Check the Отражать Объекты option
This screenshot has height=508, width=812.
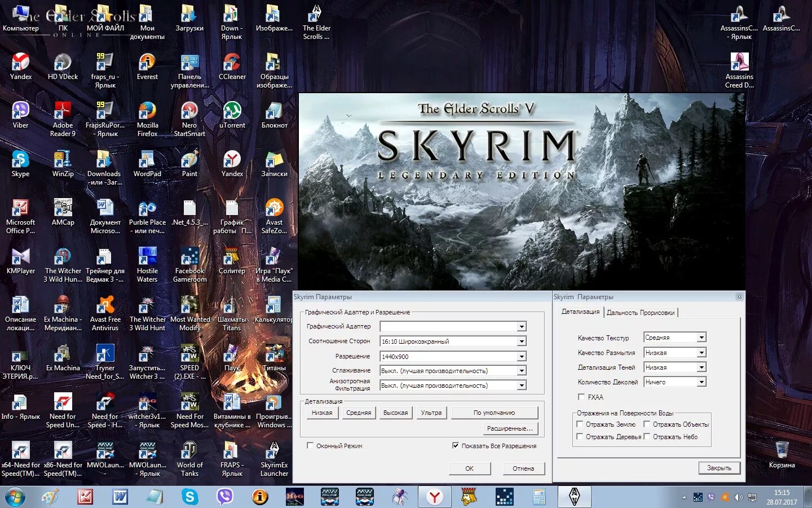tap(647, 424)
